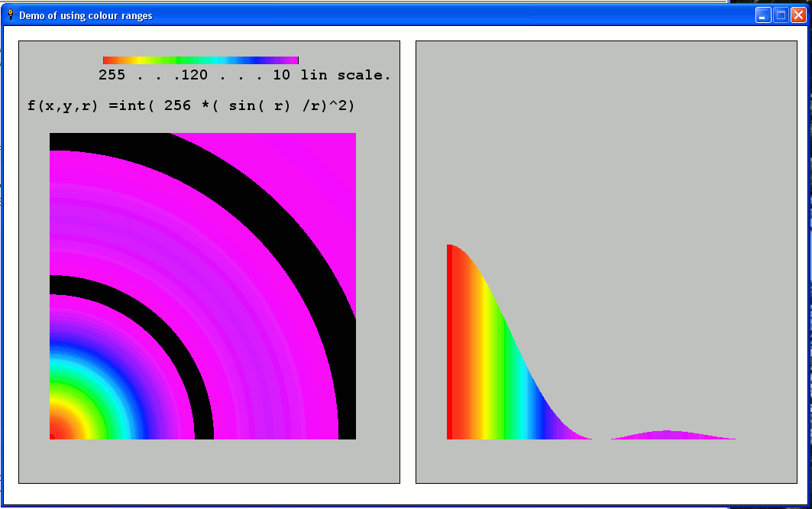This screenshot has width=812, height=509.
Task: Click the 'lin scale.' text label
Action: (x=345, y=75)
